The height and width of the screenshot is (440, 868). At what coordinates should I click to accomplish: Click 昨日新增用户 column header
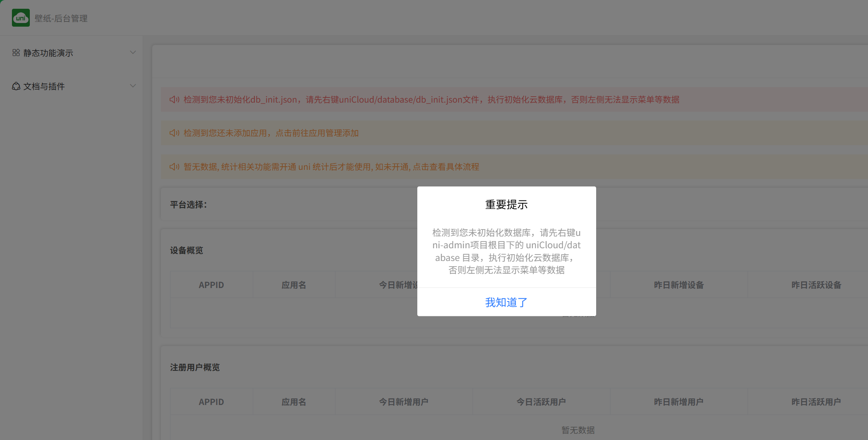(679, 402)
